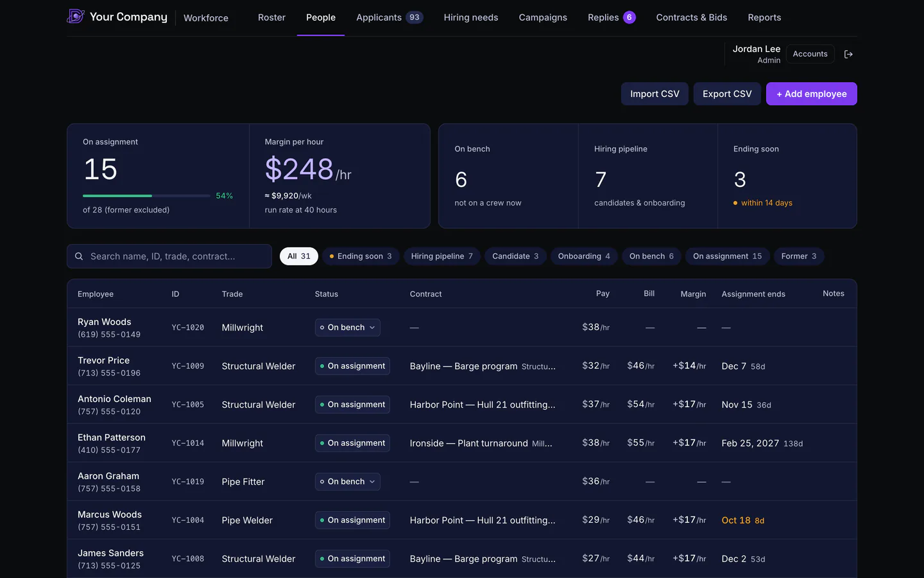Click employee name Ryan Woods
924x578 pixels.
[105, 322]
